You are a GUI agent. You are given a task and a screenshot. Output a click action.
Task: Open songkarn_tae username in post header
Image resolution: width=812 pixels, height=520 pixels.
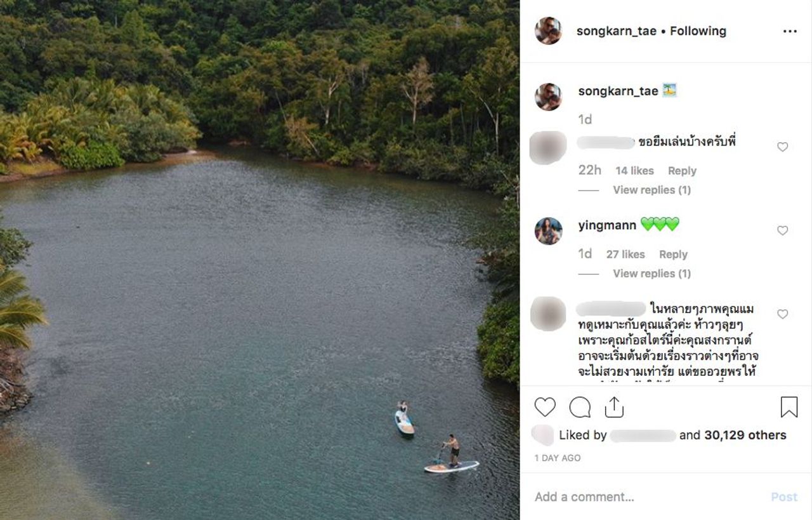pyautogui.click(x=616, y=31)
